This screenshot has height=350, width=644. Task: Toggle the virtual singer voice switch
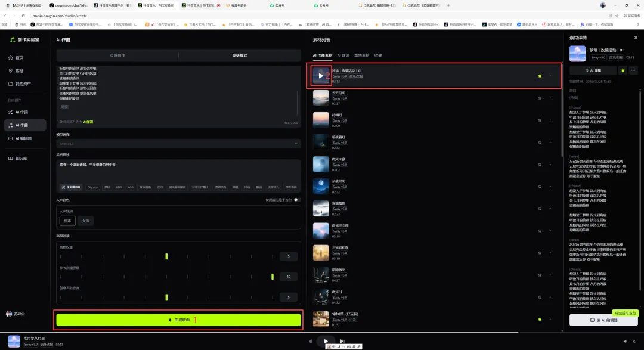[x=297, y=200]
